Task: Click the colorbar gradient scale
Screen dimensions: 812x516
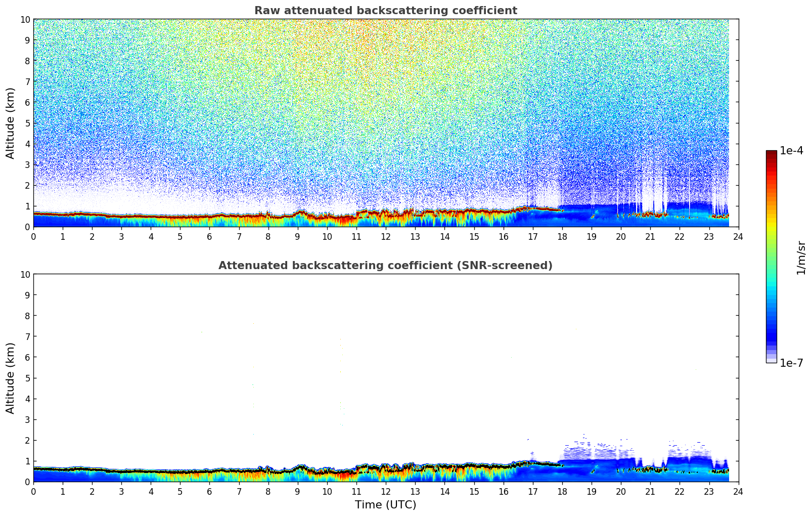Action: (x=771, y=256)
